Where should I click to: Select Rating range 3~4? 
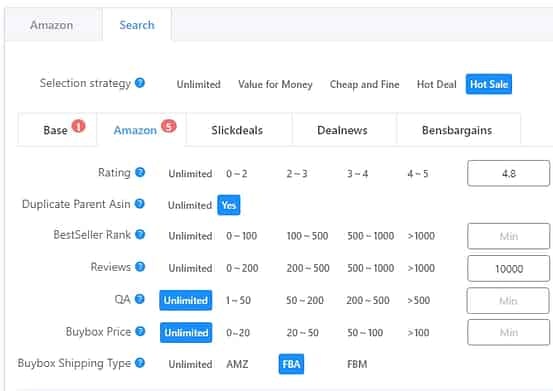(x=358, y=173)
